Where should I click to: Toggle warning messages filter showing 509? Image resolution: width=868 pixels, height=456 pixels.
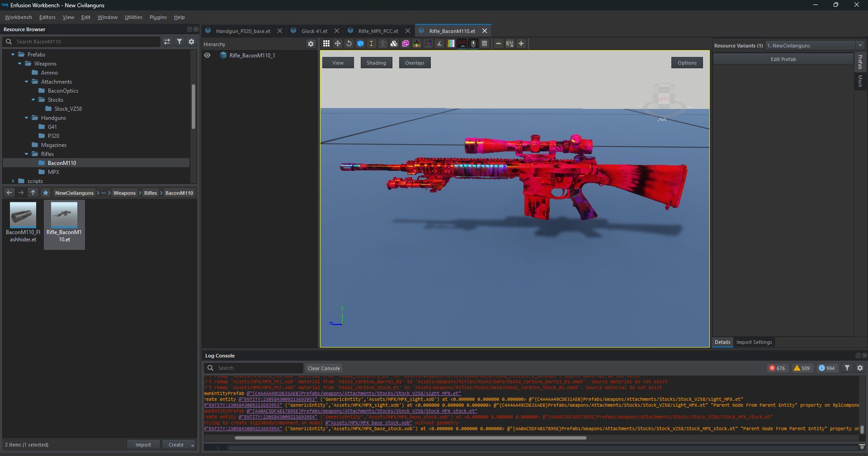pos(802,368)
